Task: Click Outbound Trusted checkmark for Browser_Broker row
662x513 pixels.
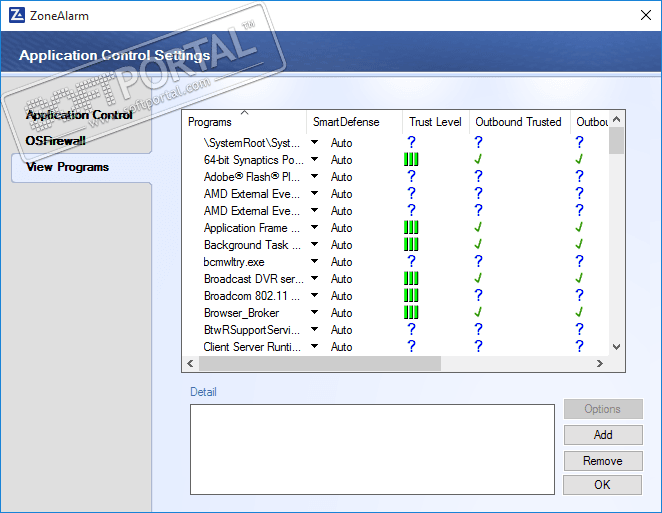Action: point(478,312)
